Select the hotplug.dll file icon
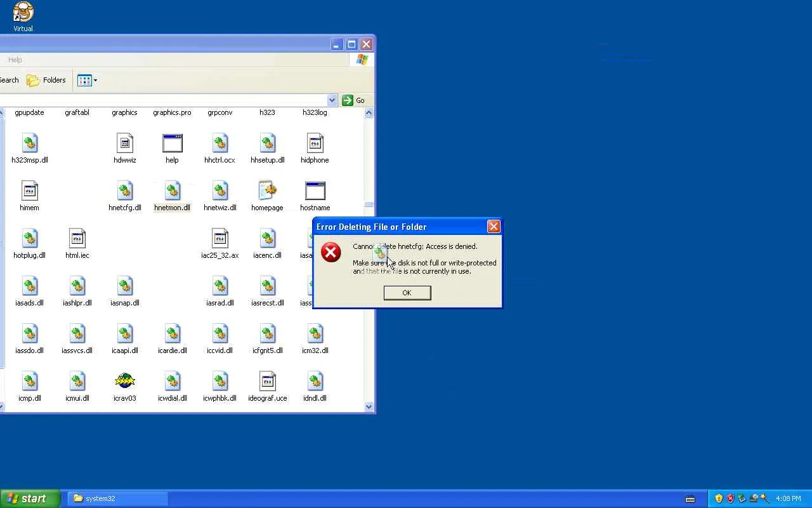 [30, 238]
